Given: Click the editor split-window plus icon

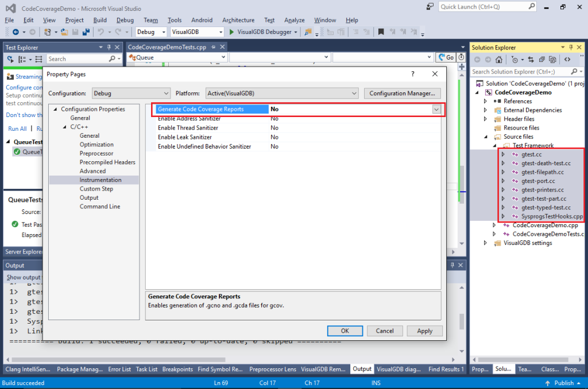Looking at the screenshot, I should click(x=462, y=67).
